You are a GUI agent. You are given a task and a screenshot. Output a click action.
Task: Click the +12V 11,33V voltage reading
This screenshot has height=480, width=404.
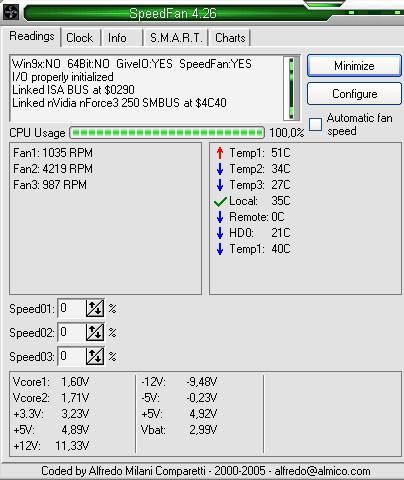coord(51,446)
